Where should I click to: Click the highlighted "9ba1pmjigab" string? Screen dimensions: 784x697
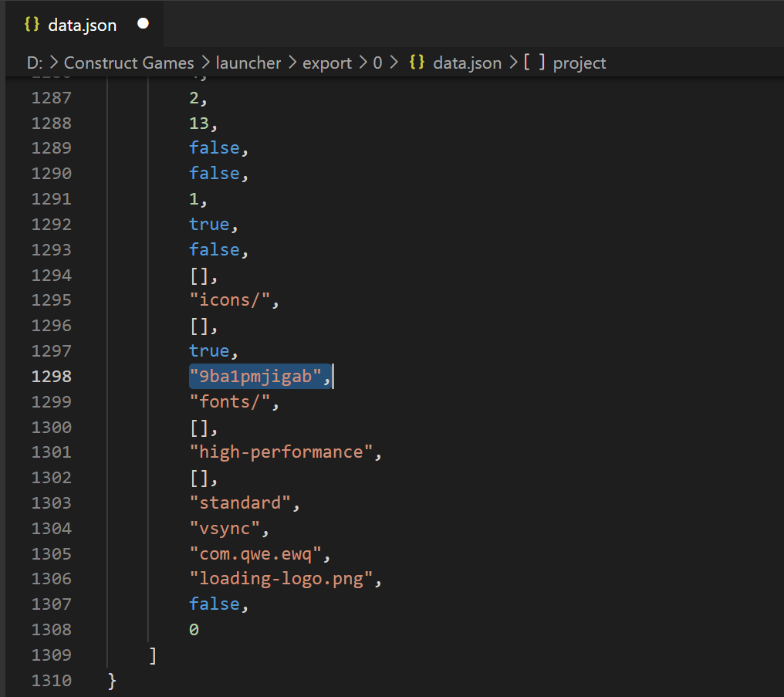(x=255, y=377)
